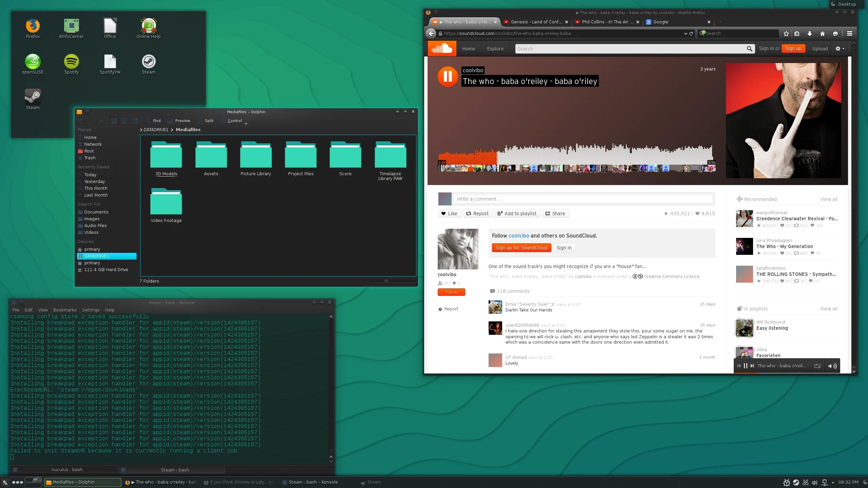This screenshot has height=488, width=868.
Task: Open Firefox downloads arrow
Action: coord(809,34)
